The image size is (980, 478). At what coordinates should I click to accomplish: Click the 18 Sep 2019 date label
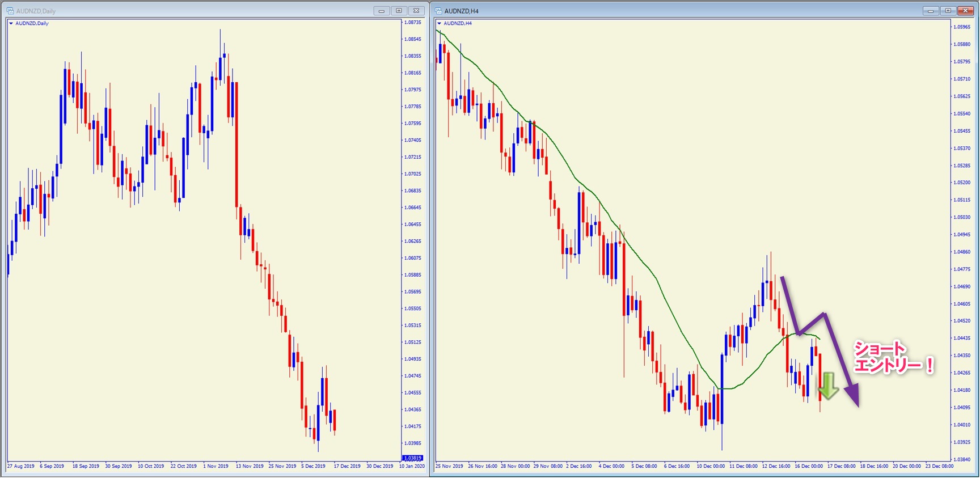point(86,466)
